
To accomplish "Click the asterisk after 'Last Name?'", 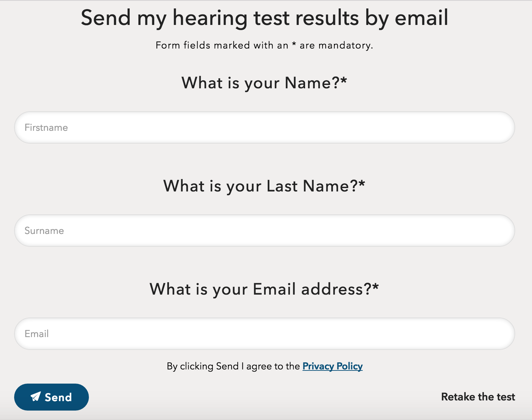I will [362, 184].
